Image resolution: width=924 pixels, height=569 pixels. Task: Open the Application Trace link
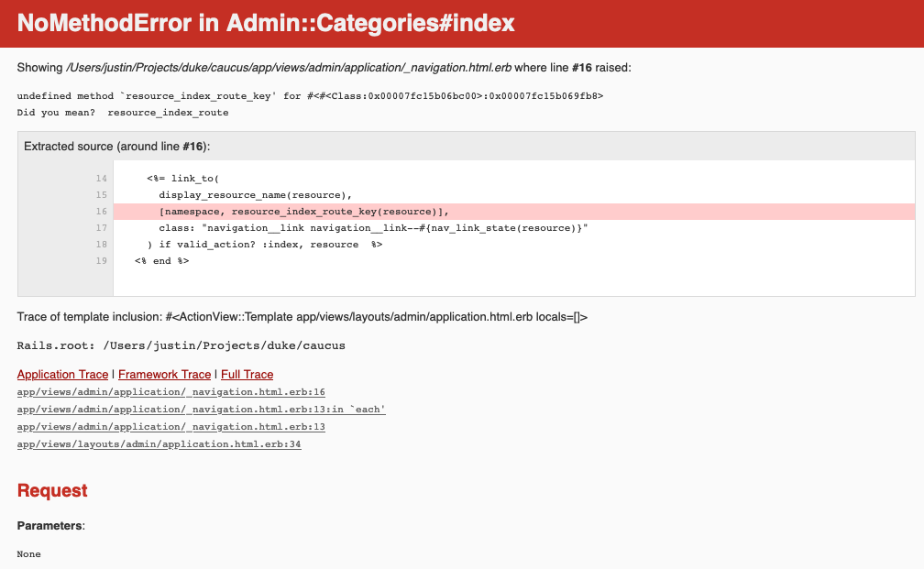(62, 375)
